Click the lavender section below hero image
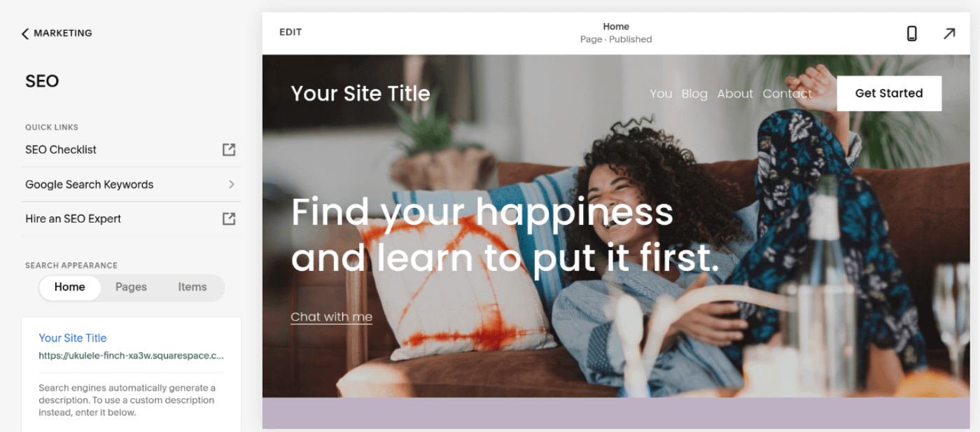This screenshot has width=980, height=432. [x=616, y=413]
